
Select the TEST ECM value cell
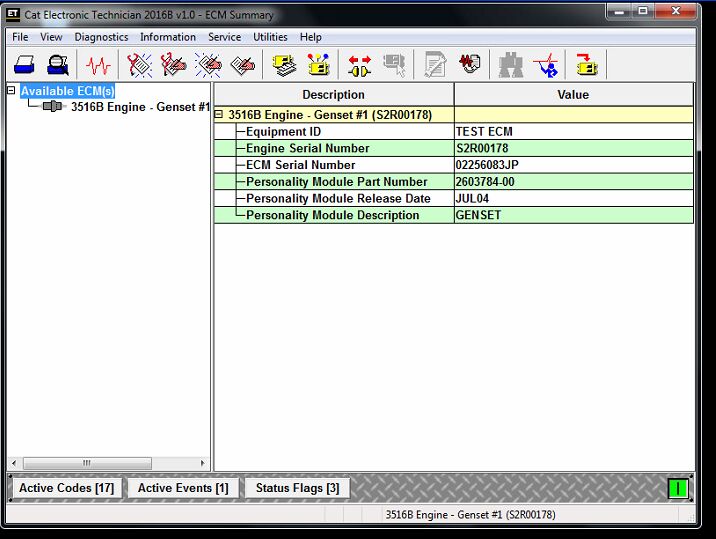[x=574, y=132]
